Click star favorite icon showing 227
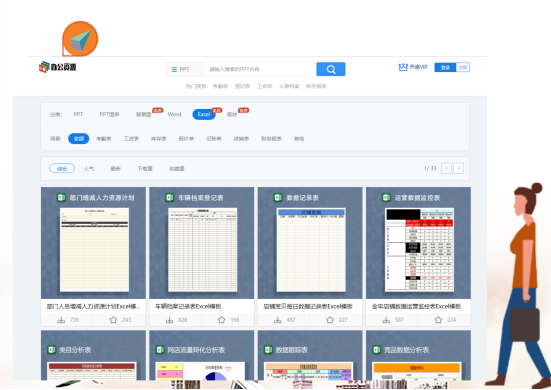Screen dimensions: 551x390 pos(330,320)
